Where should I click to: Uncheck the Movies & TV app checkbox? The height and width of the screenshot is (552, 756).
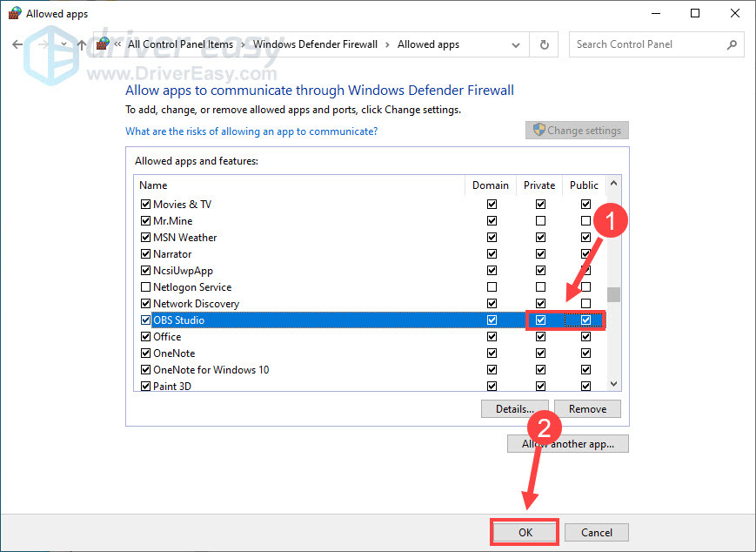click(x=145, y=204)
